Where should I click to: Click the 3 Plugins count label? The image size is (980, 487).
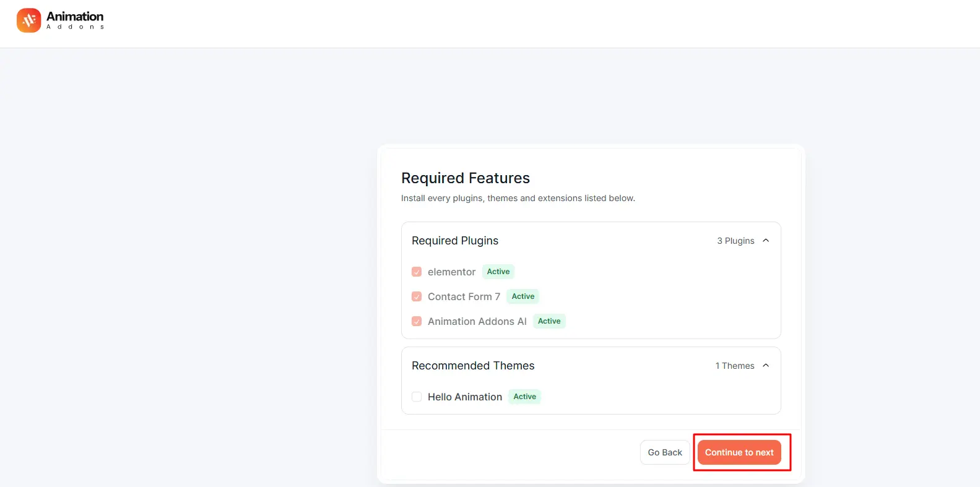pyautogui.click(x=735, y=241)
